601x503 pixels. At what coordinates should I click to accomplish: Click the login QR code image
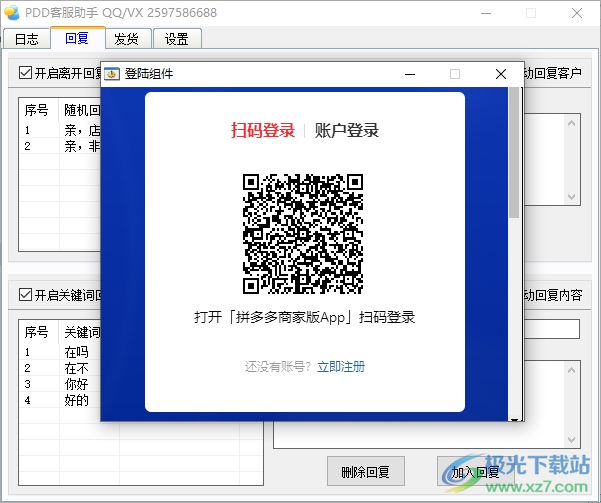[x=303, y=234]
